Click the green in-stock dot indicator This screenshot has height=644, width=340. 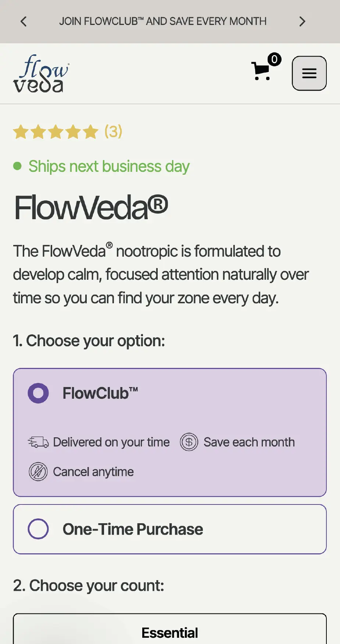(x=17, y=166)
